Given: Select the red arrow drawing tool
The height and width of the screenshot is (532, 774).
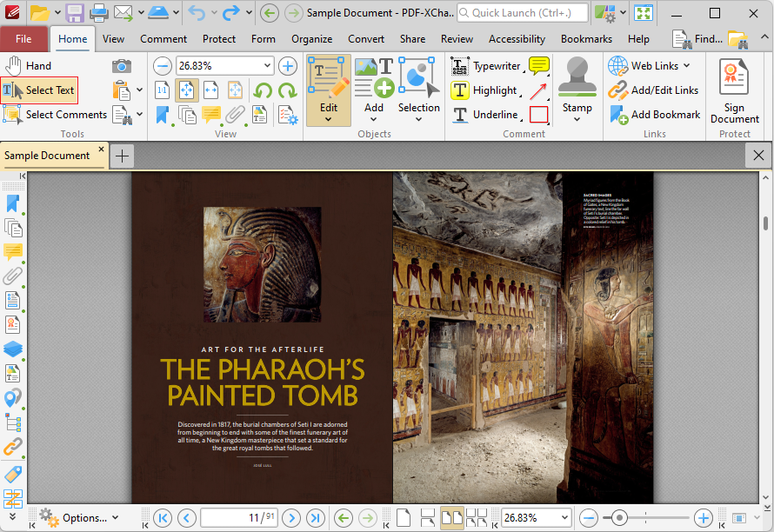Looking at the screenshot, I should point(538,90).
